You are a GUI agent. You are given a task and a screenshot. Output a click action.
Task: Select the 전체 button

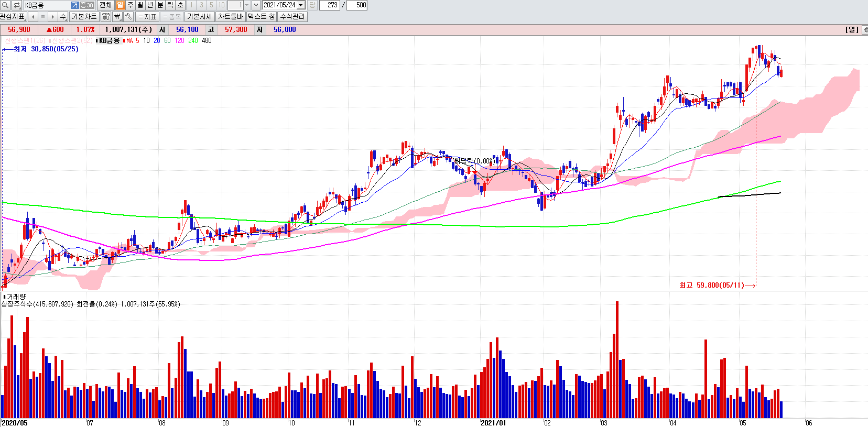click(105, 5)
